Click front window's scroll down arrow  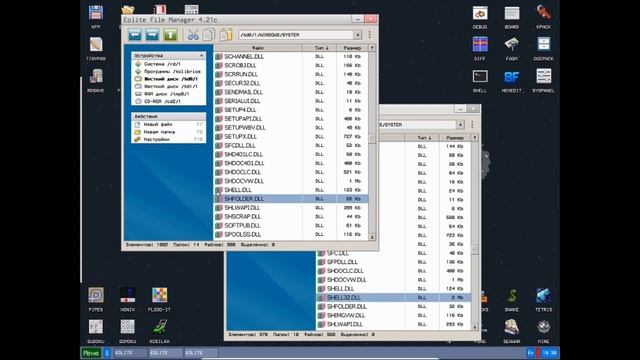pos(372,237)
